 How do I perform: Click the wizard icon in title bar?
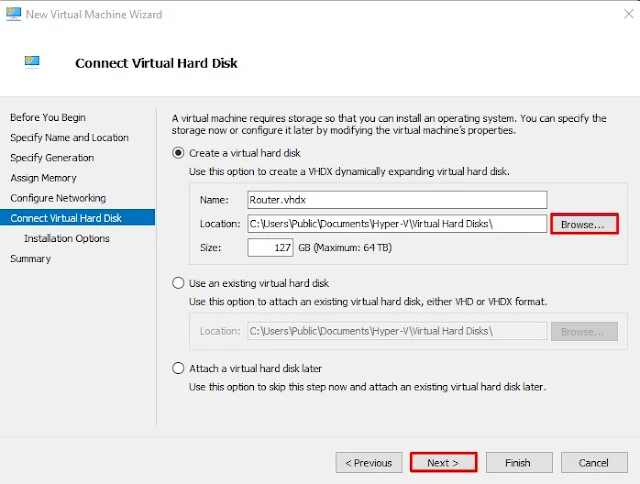(x=13, y=13)
